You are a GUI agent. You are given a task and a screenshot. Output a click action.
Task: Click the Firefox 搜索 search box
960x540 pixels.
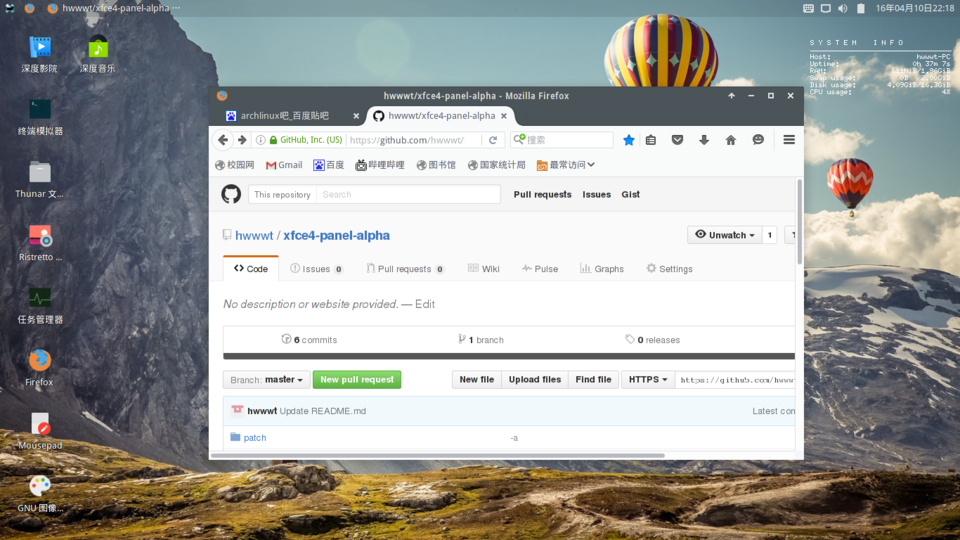click(562, 140)
